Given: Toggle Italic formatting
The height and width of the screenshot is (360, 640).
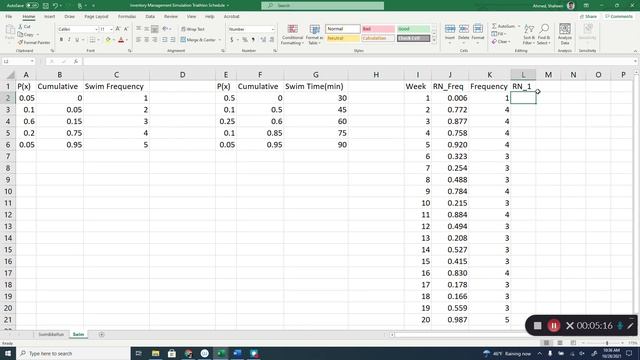Looking at the screenshot, I should 69,40.
